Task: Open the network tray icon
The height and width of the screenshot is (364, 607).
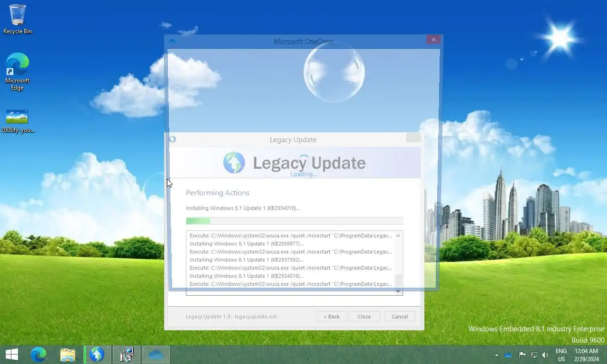Action: [534, 355]
